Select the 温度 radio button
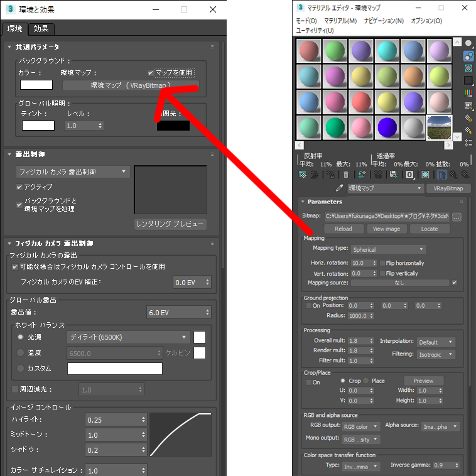Viewport: 476px width, 476px height. tap(21, 353)
